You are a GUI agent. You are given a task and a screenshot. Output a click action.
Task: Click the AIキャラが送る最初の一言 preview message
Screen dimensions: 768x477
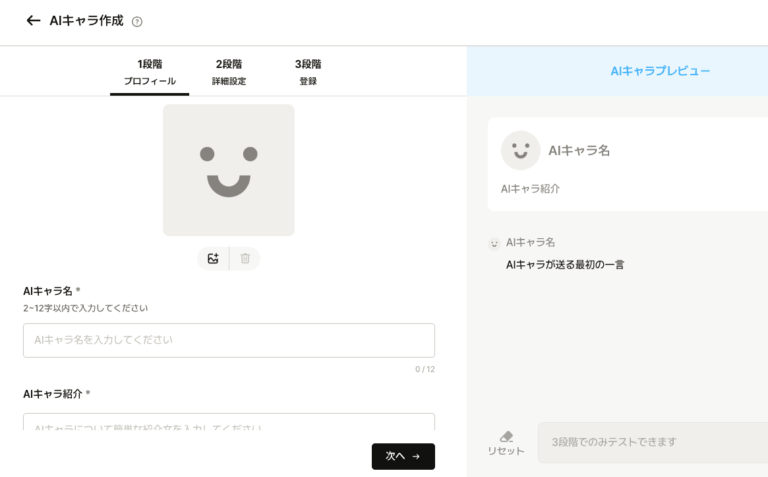tap(565, 265)
